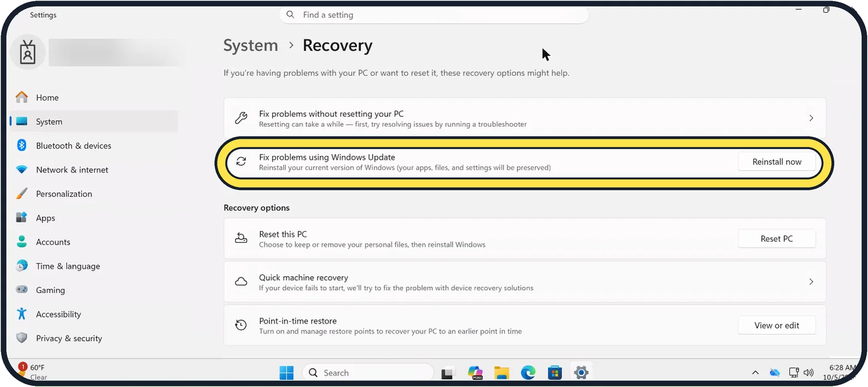Click the Point-in-time restore title text
Screen dimensions: 868x387
[298, 321]
